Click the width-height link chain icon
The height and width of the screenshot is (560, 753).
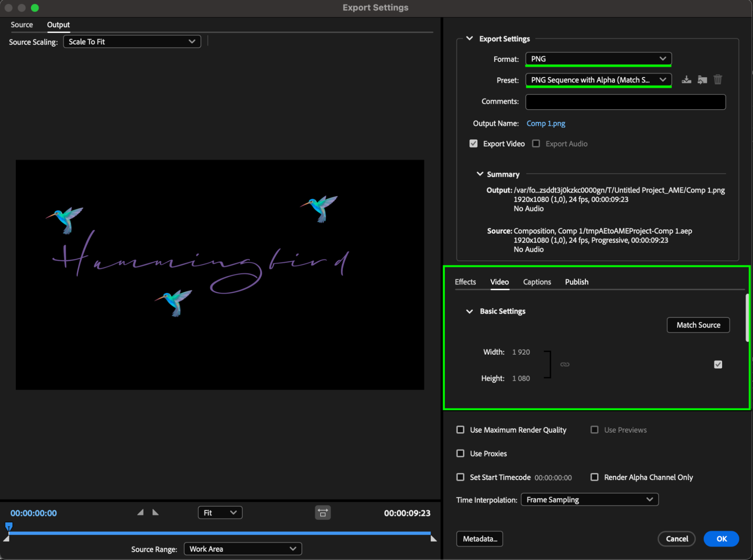click(x=565, y=364)
